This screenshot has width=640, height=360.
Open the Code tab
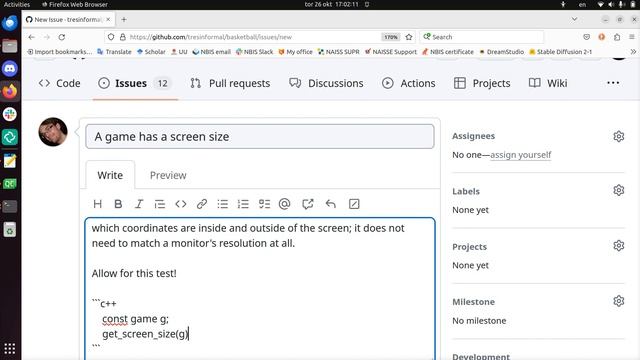(59, 83)
